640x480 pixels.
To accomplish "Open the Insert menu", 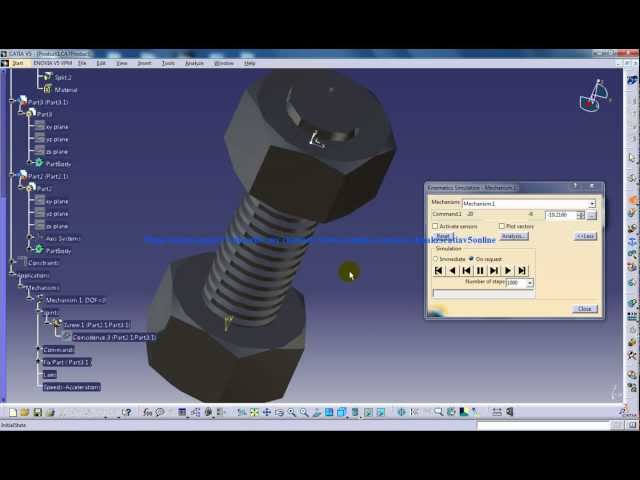I will (x=144, y=63).
